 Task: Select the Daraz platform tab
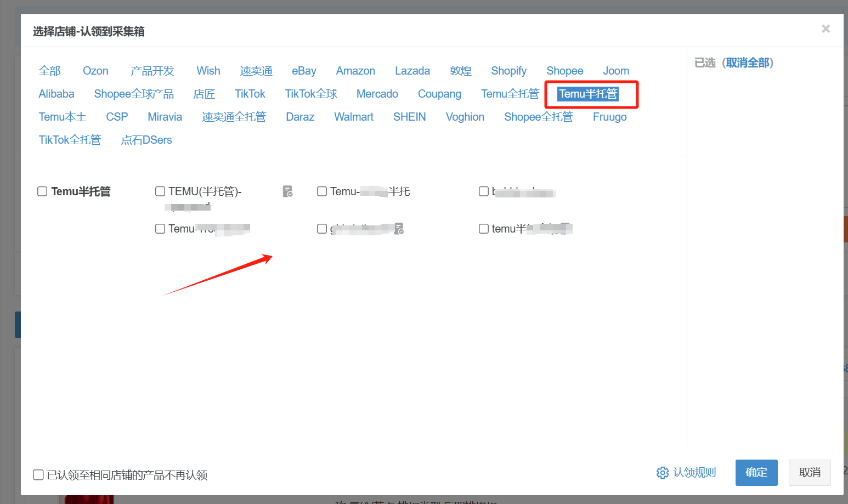point(300,117)
